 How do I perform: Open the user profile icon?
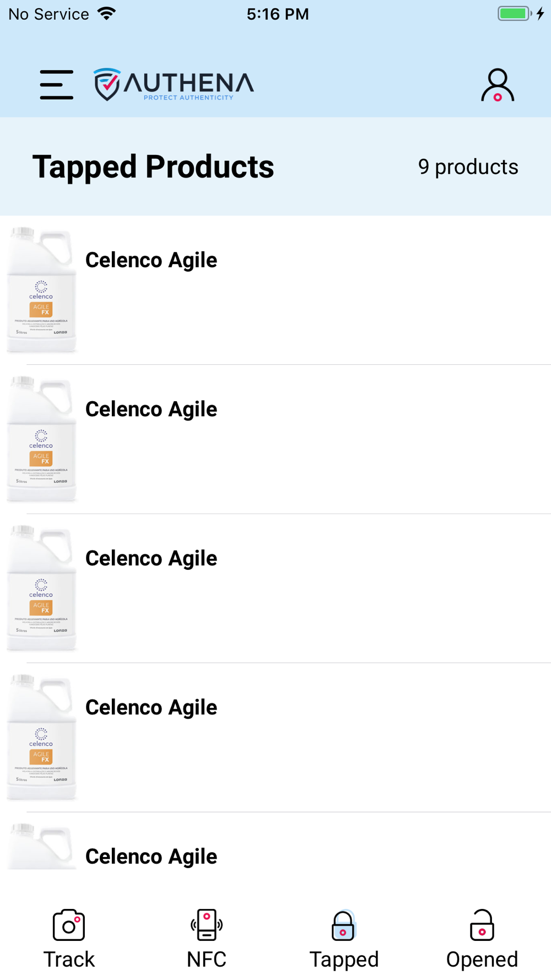[x=498, y=85]
